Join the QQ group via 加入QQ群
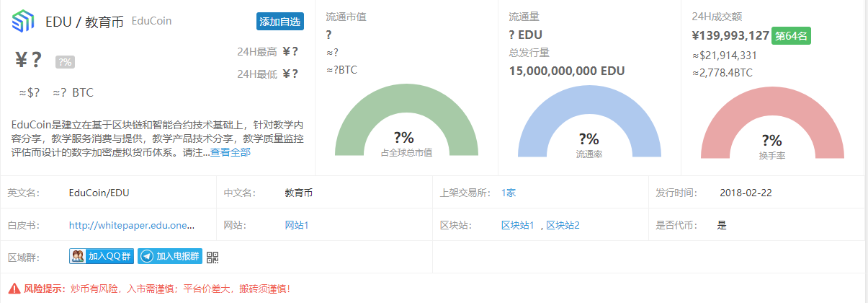 pos(102,256)
